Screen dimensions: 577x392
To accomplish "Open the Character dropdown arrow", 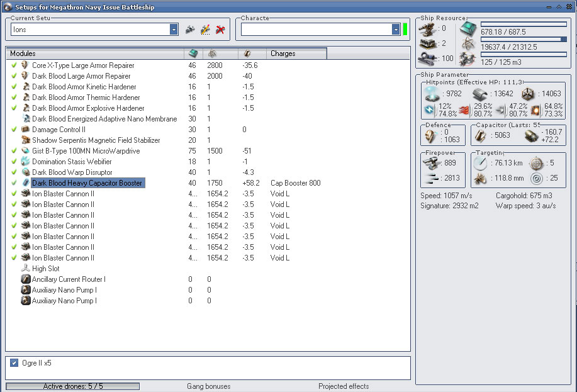I will click(396, 30).
